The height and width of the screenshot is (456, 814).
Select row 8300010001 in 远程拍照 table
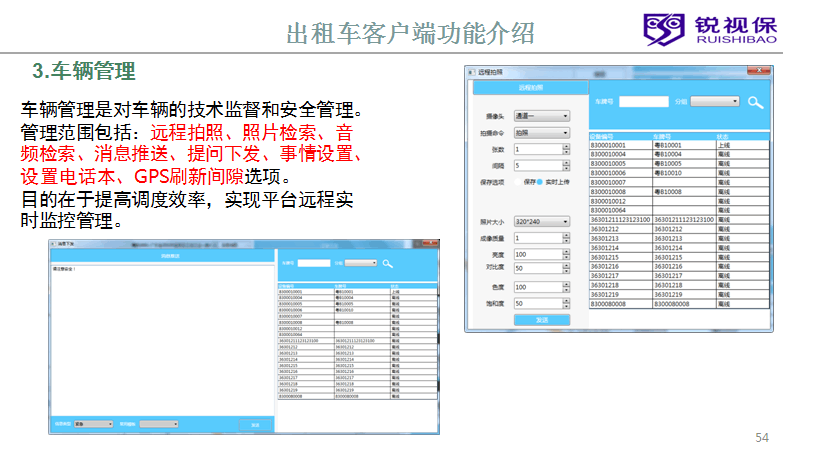(679, 145)
